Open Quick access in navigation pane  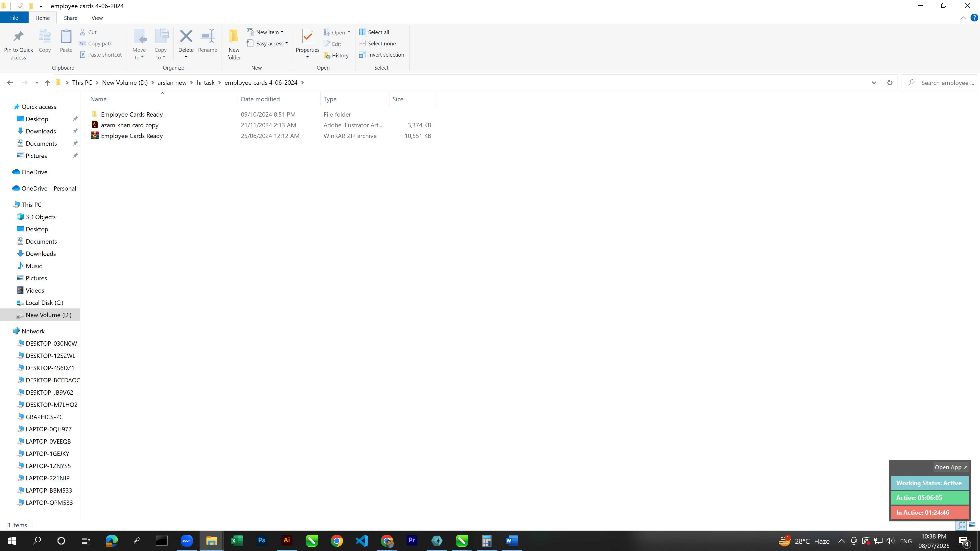[39, 107]
